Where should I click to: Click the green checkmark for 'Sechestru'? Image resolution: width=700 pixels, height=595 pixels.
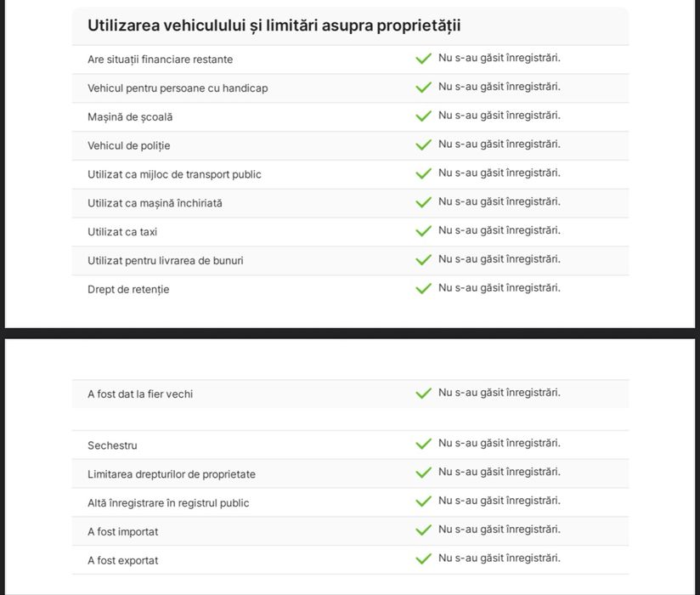coord(423,445)
